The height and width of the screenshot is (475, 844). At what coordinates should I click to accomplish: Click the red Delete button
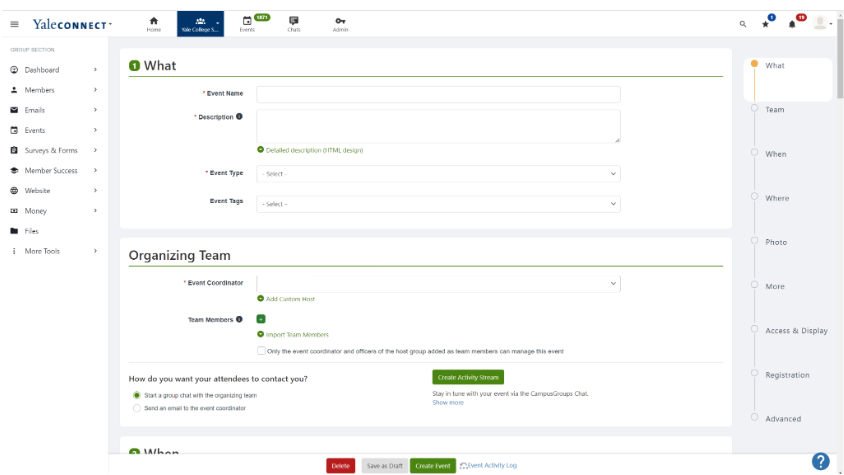340,466
